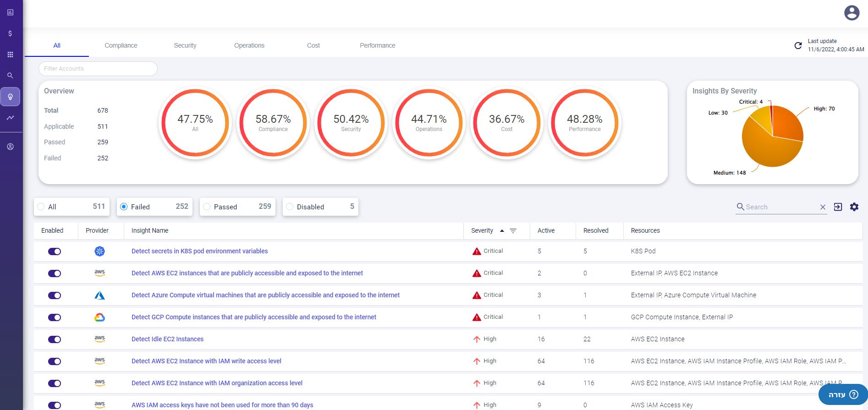Select the Disabled radio filter
Image resolution: width=868 pixels, height=410 pixels.
coord(290,207)
